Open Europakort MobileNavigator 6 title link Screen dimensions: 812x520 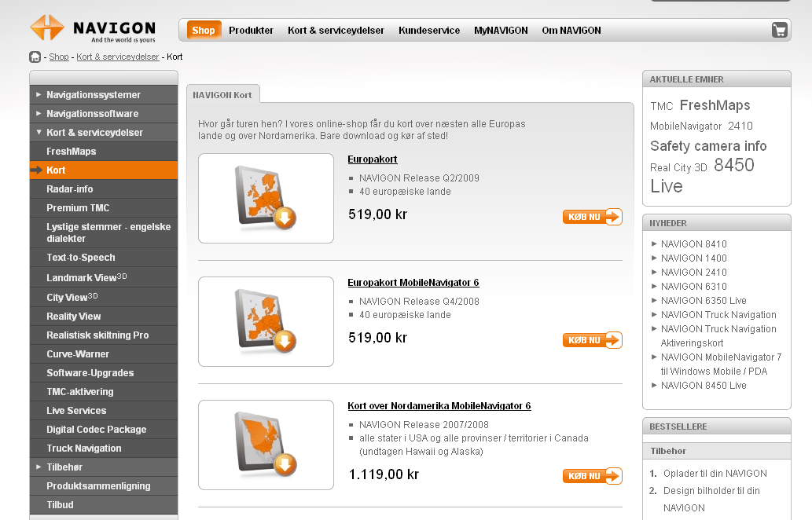pos(413,283)
